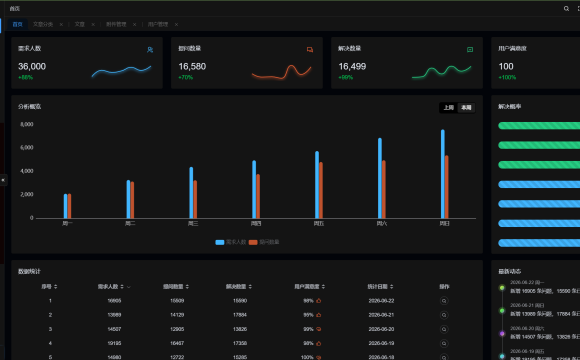The width and height of the screenshot is (580, 360).
Task: Open the filter chevron beside 需求人数 header
Action: click(x=129, y=287)
